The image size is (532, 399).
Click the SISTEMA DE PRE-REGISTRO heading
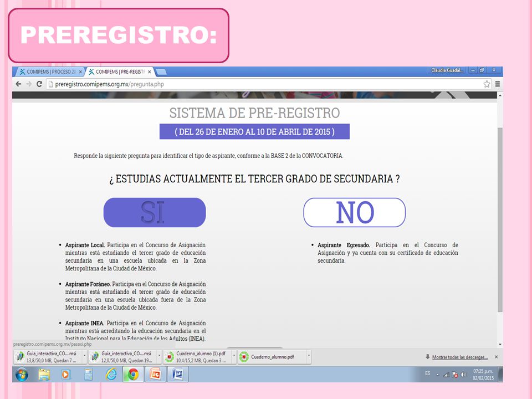pyautogui.click(x=254, y=113)
